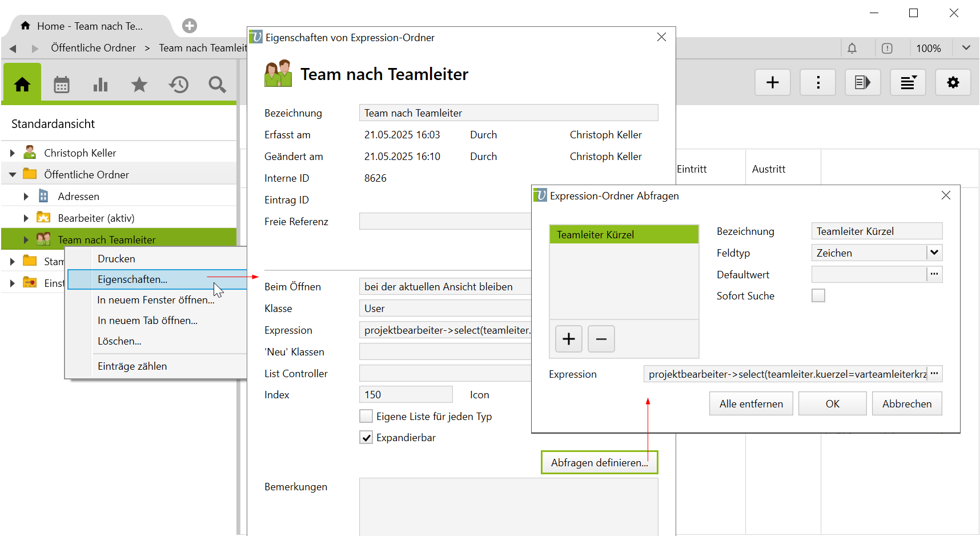980x536 pixels.
Task: Open the history clock icon
Action: click(x=178, y=85)
